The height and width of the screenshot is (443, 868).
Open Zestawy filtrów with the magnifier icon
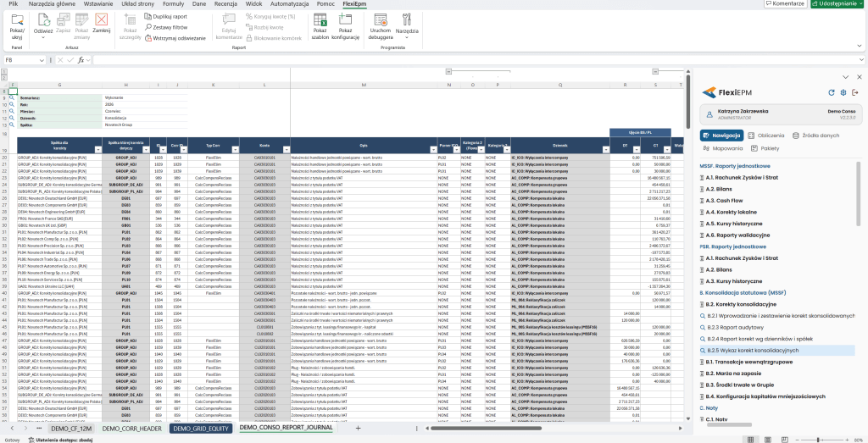tap(148, 27)
